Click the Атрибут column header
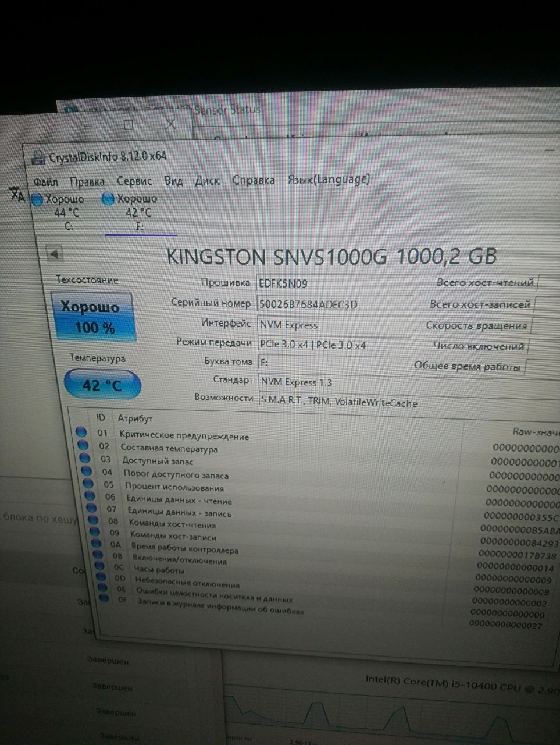 click(x=135, y=418)
